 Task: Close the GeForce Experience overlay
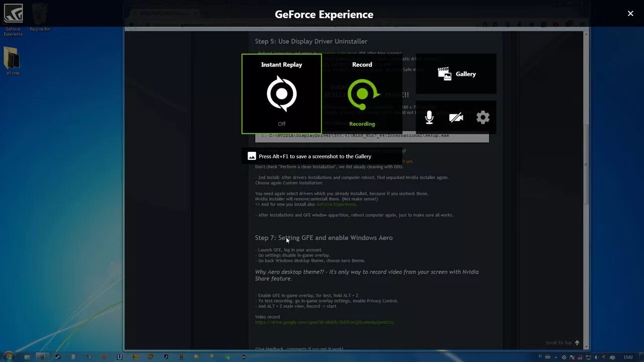[x=630, y=14]
